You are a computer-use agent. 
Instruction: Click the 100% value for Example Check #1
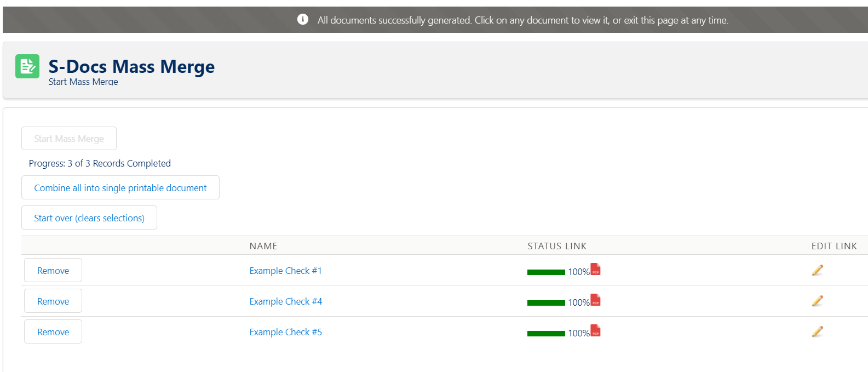pos(579,272)
